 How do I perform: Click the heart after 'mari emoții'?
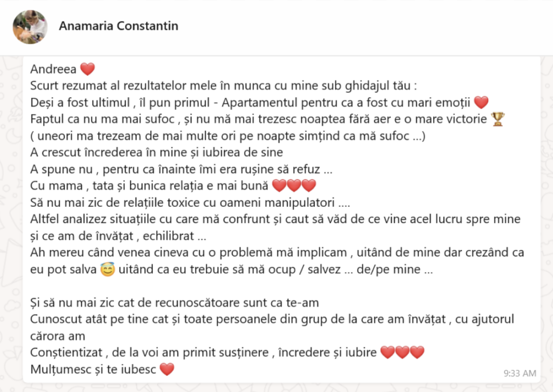click(481, 102)
